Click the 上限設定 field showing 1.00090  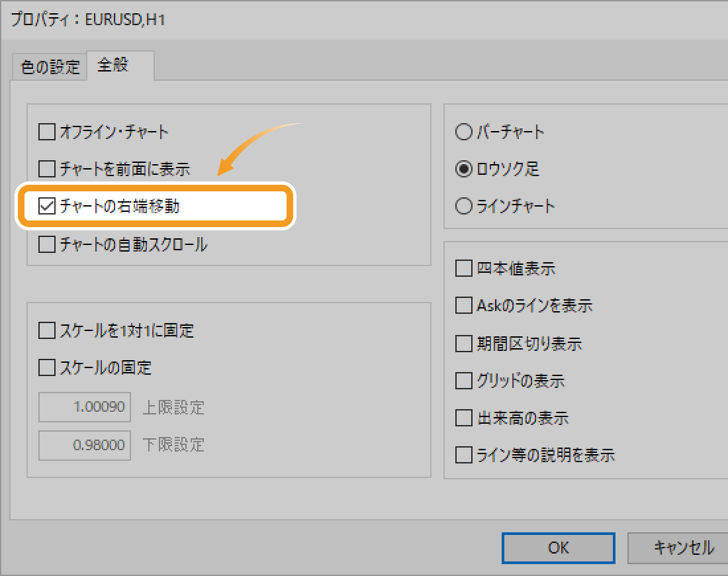tap(85, 407)
